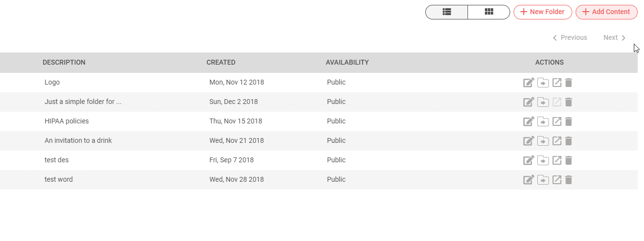The width and height of the screenshot is (644, 241).
Task: Delete the 'Just a simple folder' row
Action: coord(569,102)
